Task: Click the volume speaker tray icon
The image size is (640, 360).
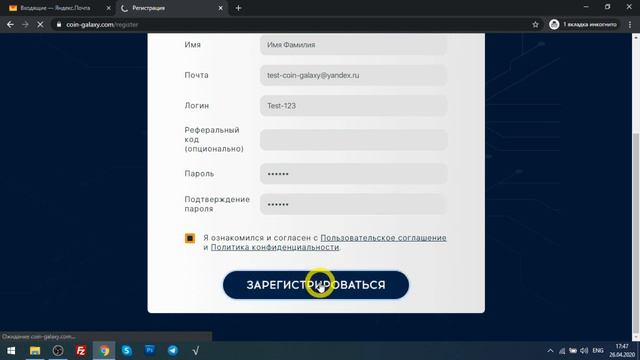Action: click(584, 351)
